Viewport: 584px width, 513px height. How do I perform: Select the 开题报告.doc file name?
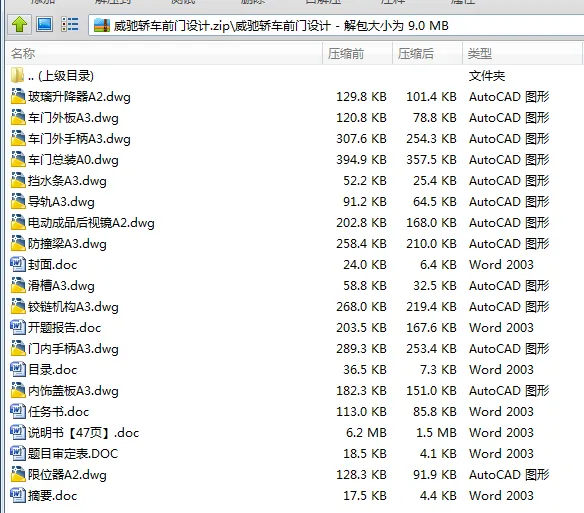pos(64,327)
